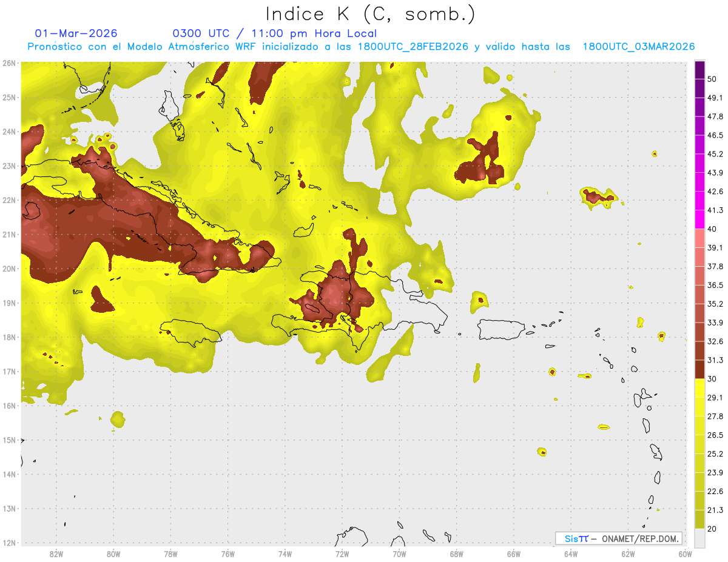Click the colorbar value '43.9'
Image resolution: width=728 pixels, height=562 pixels.
[715, 173]
